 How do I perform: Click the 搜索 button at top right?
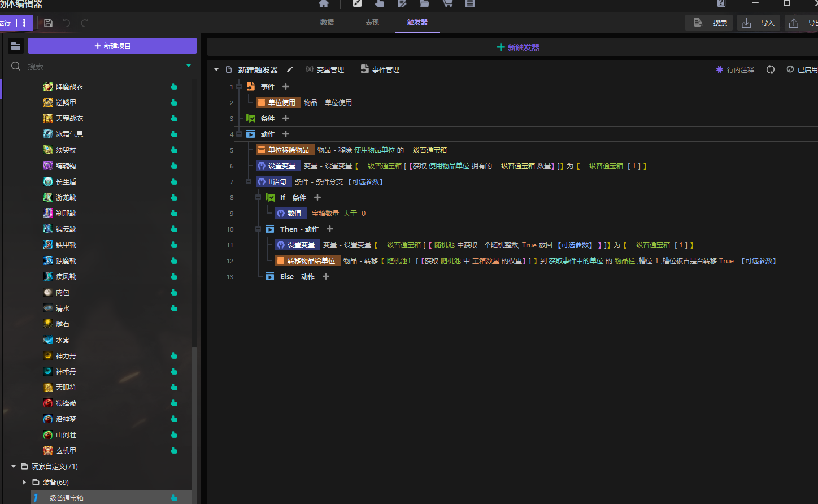tap(709, 23)
